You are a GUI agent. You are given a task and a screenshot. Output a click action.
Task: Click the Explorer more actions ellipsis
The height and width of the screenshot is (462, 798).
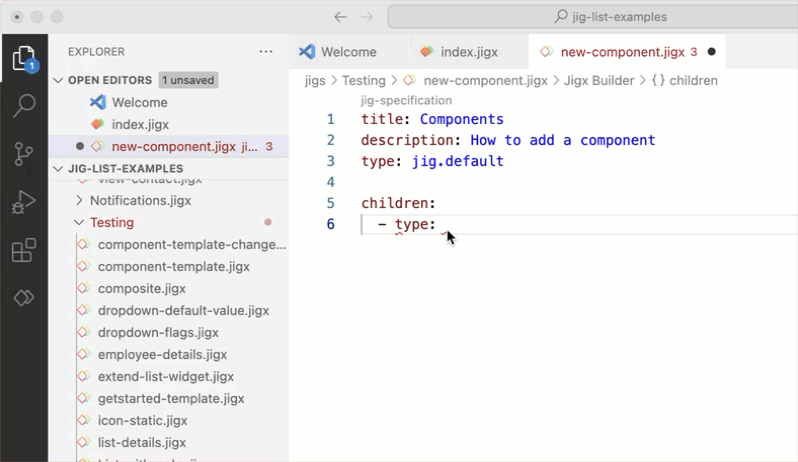click(x=266, y=51)
